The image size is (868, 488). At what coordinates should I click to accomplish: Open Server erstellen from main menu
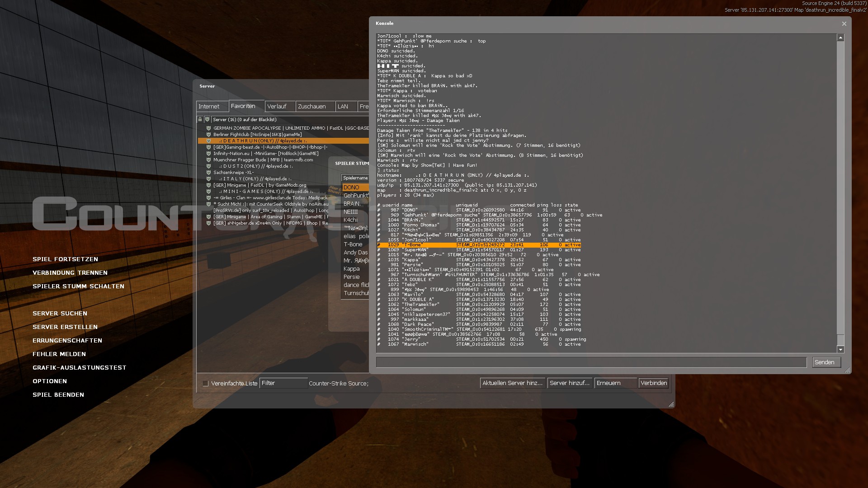click(x=65, y=327)
